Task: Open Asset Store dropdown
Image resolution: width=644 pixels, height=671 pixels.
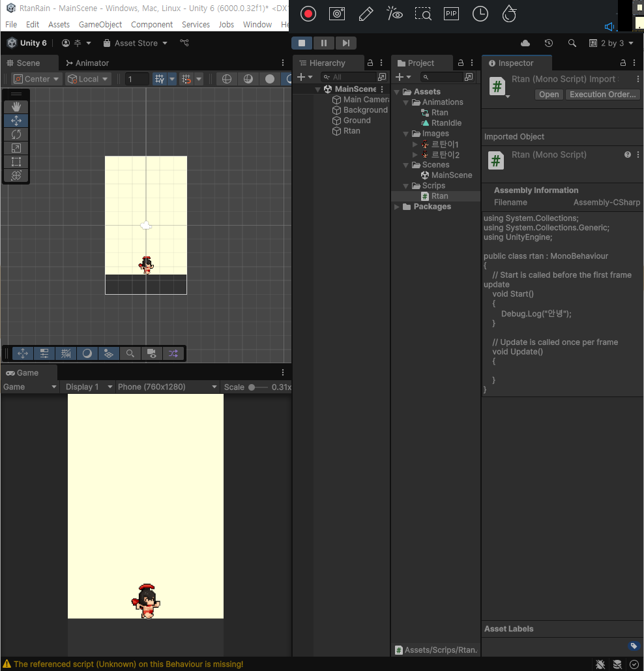Action: (x=136, y=43)
